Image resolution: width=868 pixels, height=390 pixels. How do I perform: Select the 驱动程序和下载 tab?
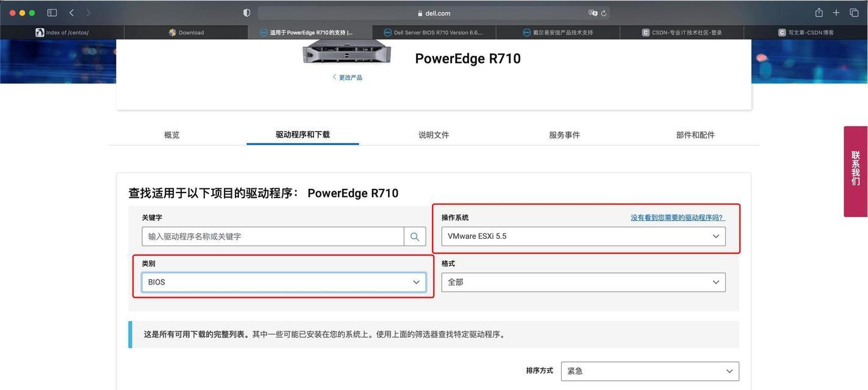tap(303, 135)
